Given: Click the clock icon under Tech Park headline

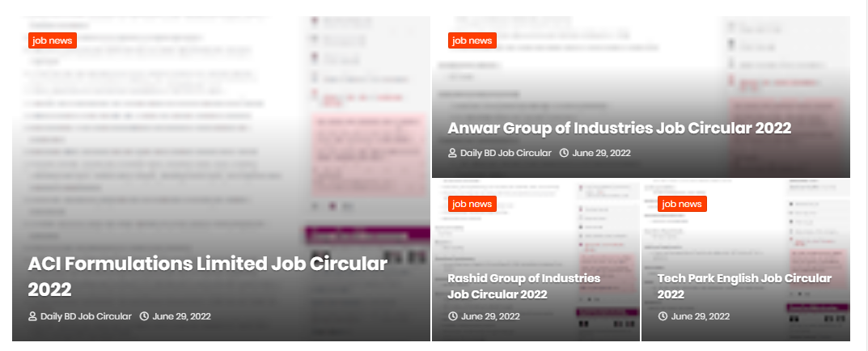Looking at the screenshot, I should click(x=663, y=316).
